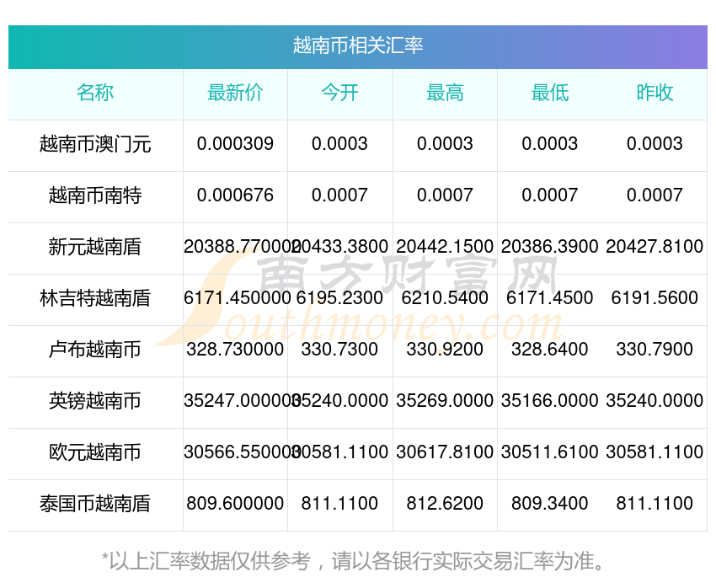Viewport: 716px width, 588px height.
Task: Click low value 809.3400
Action: click(550, 504)
